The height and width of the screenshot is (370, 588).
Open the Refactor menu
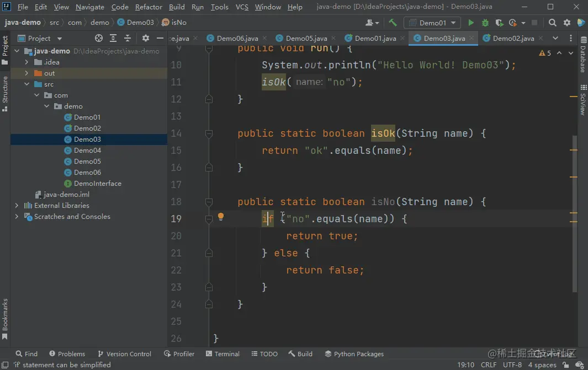149,7
